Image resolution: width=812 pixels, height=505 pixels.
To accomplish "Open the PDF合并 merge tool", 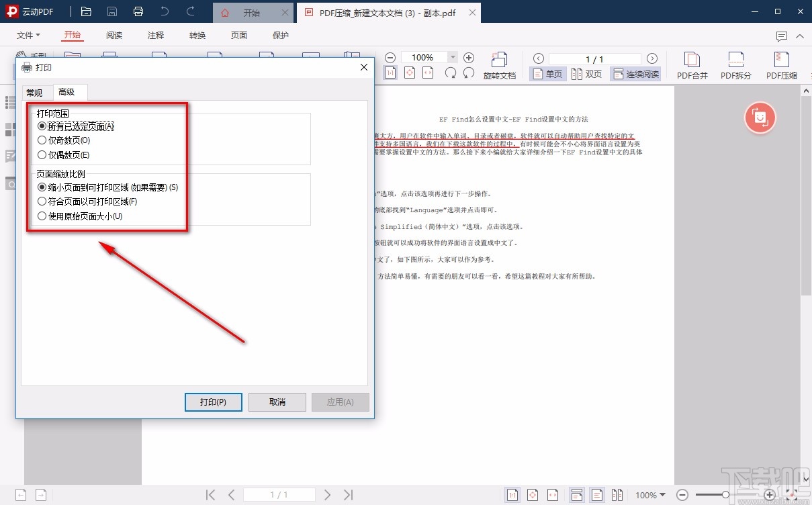I will coord(692,66).
